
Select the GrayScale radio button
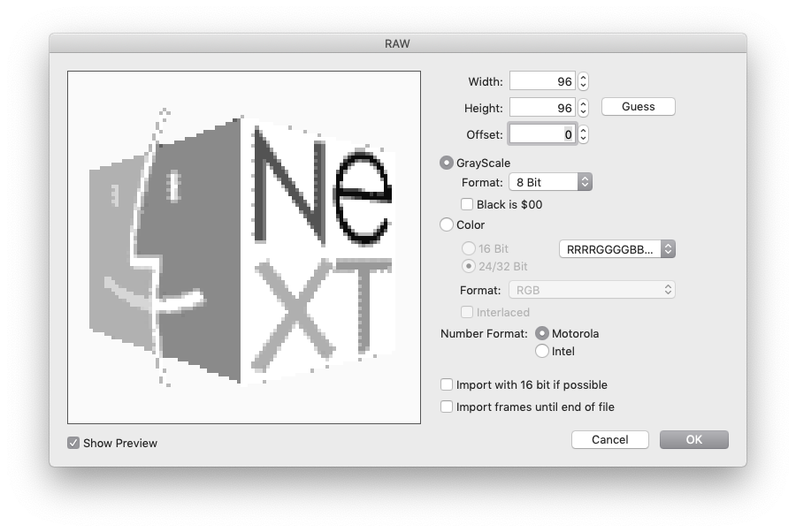click(x=447, y=163)
